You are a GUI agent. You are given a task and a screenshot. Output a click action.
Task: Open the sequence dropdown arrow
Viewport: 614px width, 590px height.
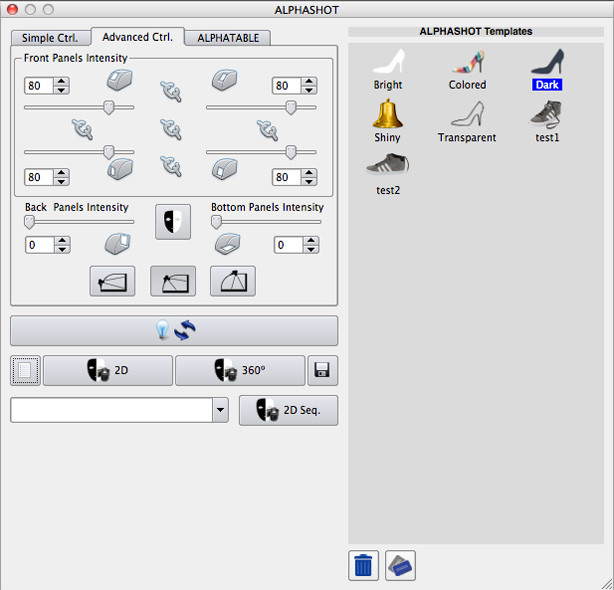tap(220, 410)
